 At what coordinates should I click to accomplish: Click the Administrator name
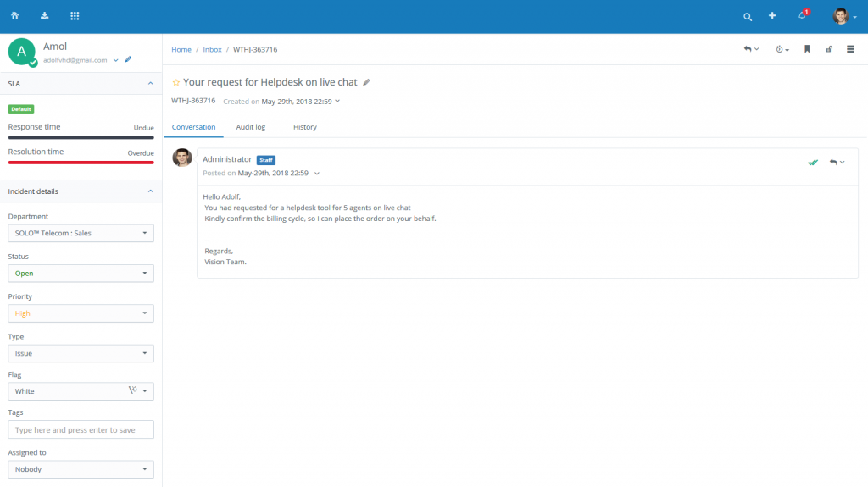coord(227,159)
